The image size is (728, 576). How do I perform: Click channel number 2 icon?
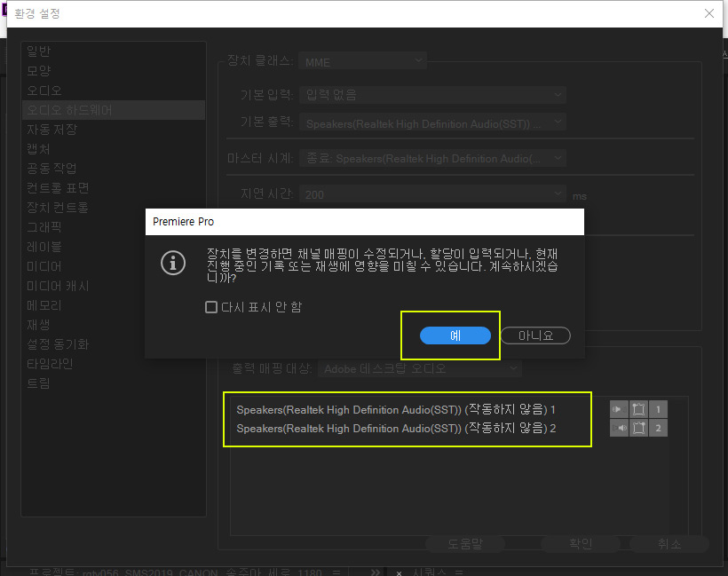[659, 428]
